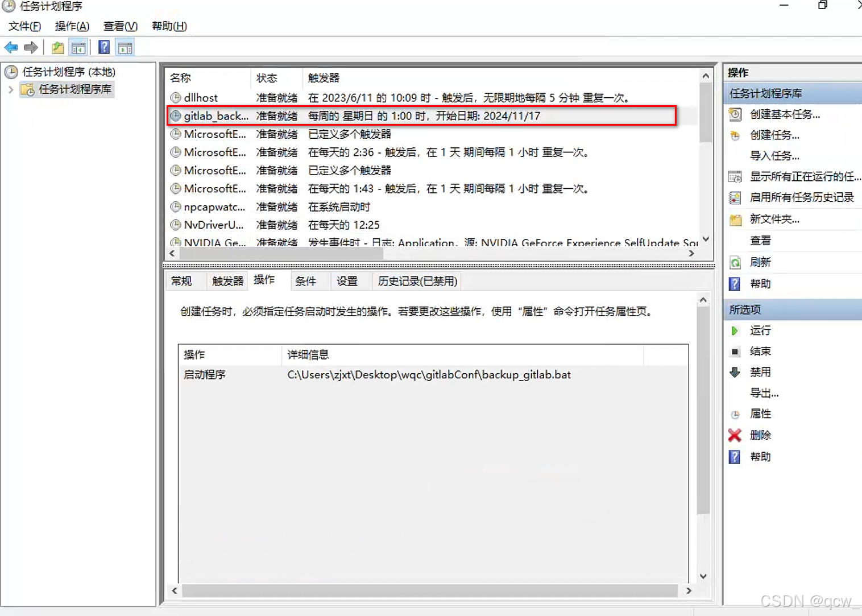Click task list vertical scrollbar up arrow

(706, 76)
